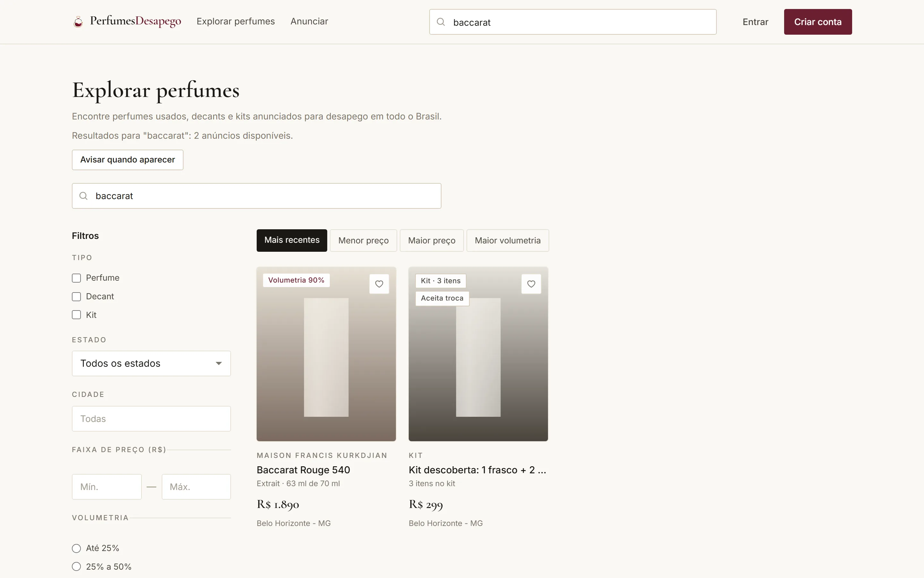Open the Kit descoberta product image
The width and height of the screenshot is (924, 578).
click(478, 354)
